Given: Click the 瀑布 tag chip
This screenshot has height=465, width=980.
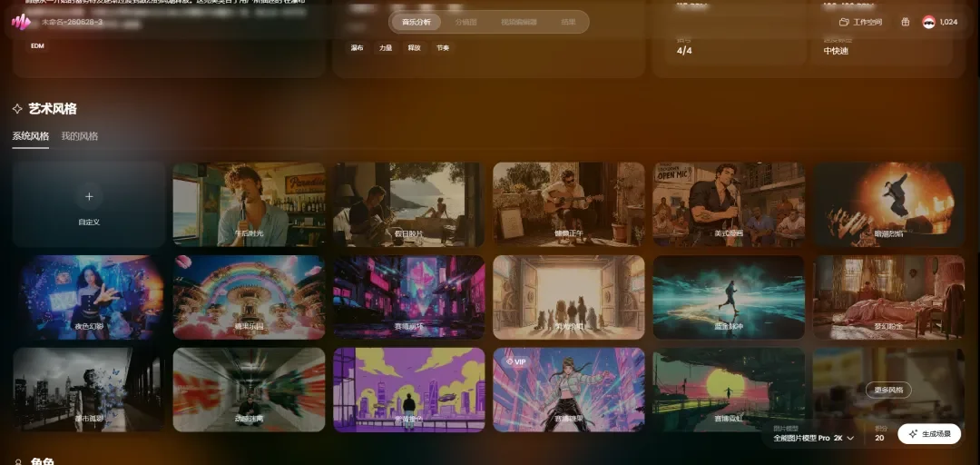Looking at the screenshot, I should (x=357, y=47).
